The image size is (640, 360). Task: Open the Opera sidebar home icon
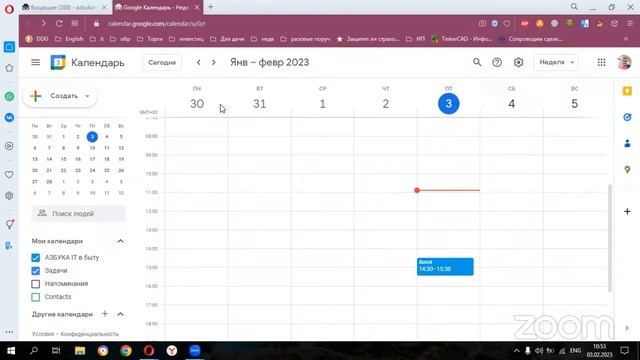coord(9,47)
